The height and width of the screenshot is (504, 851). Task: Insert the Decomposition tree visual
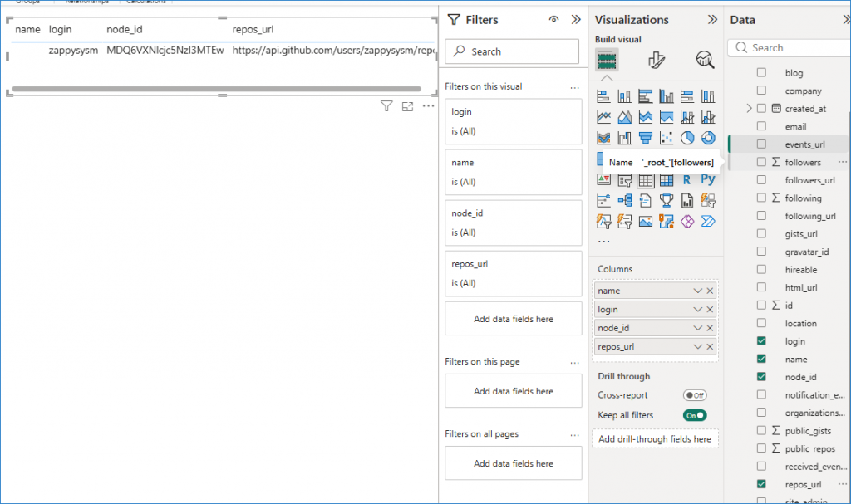tap(625, 201)
